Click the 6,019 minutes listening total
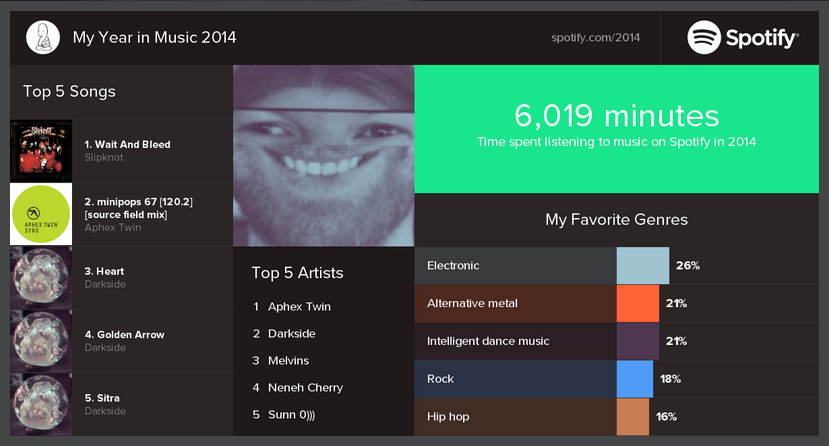 point(616,116)
